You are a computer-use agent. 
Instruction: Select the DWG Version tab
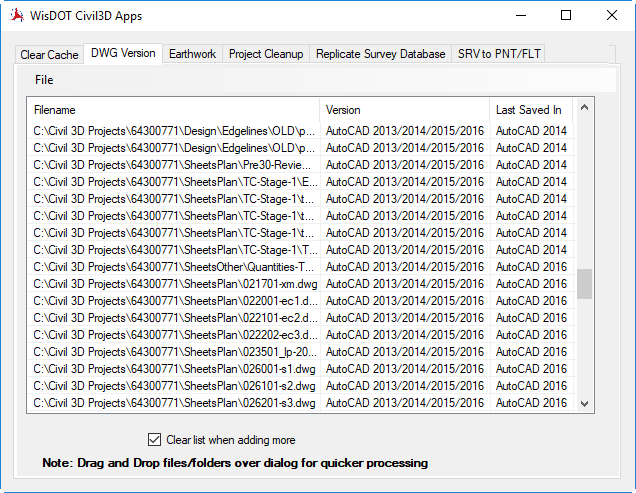point(123,53)
